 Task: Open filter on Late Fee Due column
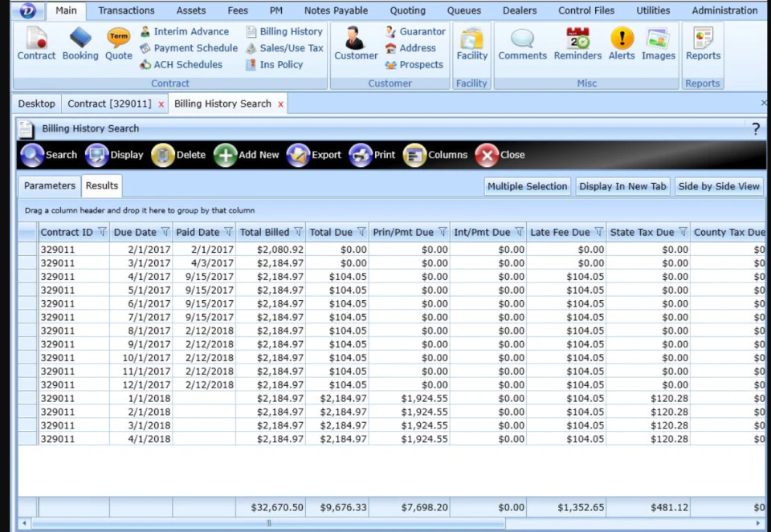[598, 232]
